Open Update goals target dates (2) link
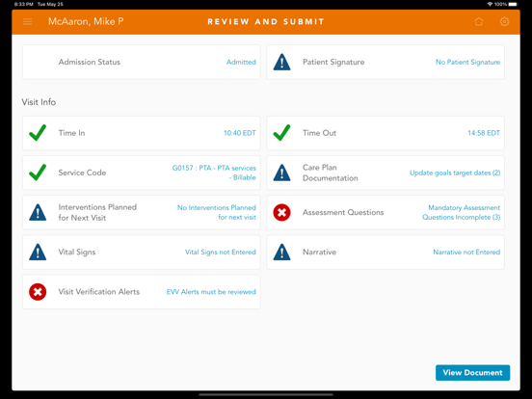Image resolution: width=532 pixels, height=399 pixels. tap(455, 173)
